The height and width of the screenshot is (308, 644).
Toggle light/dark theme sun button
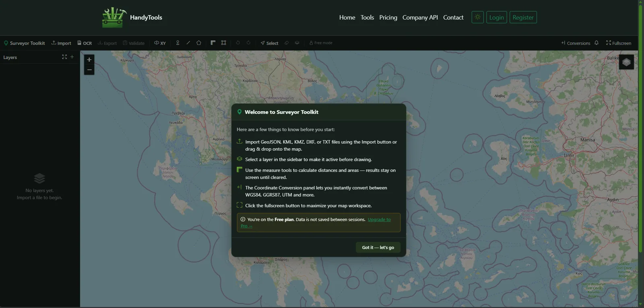coord(478,17)
